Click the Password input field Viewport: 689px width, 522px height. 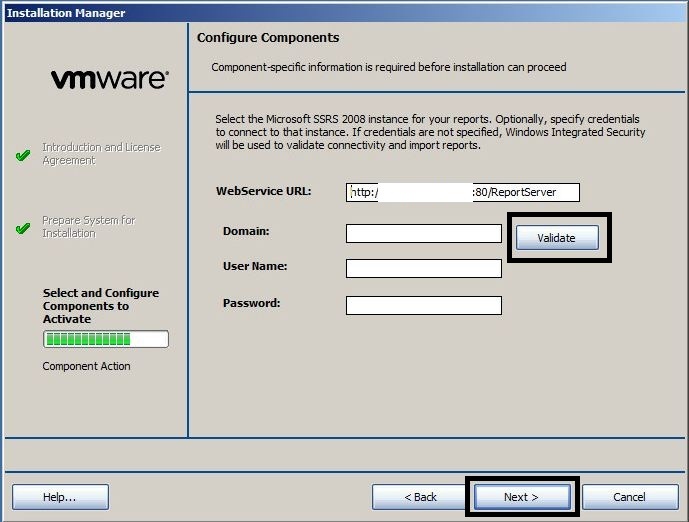pos(423,305)
